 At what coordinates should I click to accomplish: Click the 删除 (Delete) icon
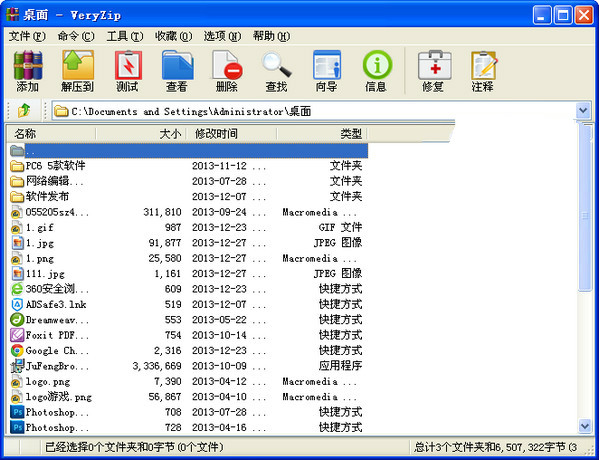[227, 71]
